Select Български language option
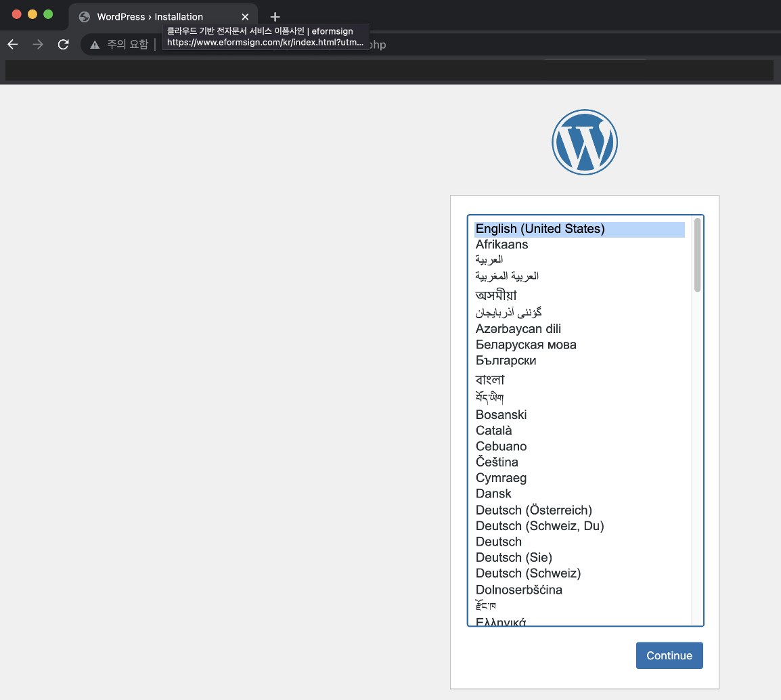Viewport: 781px width, 700px height. [580, 361]
